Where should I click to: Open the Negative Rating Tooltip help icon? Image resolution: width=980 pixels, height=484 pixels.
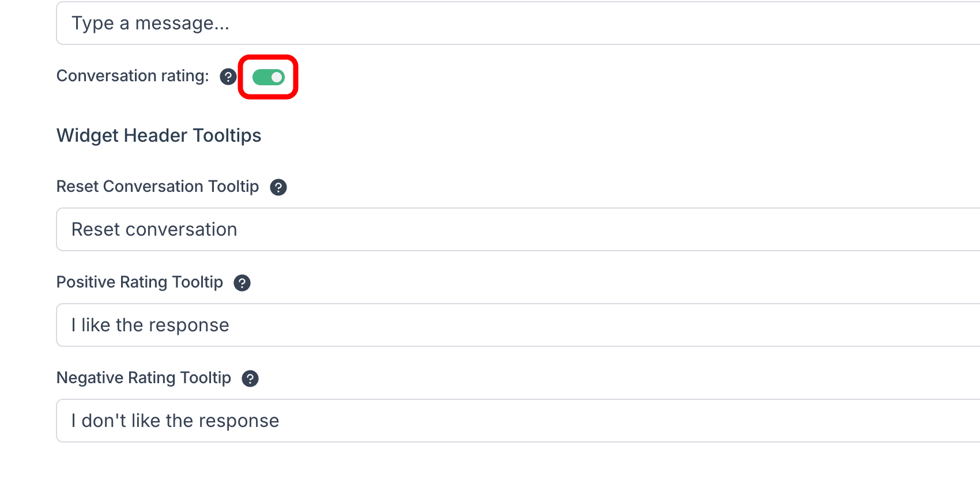coord(250,379)
